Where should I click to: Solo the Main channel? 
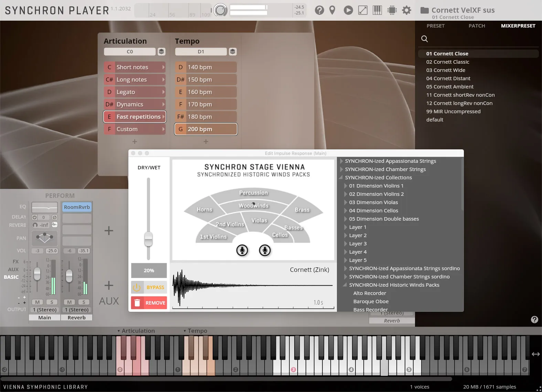(52, 302)
